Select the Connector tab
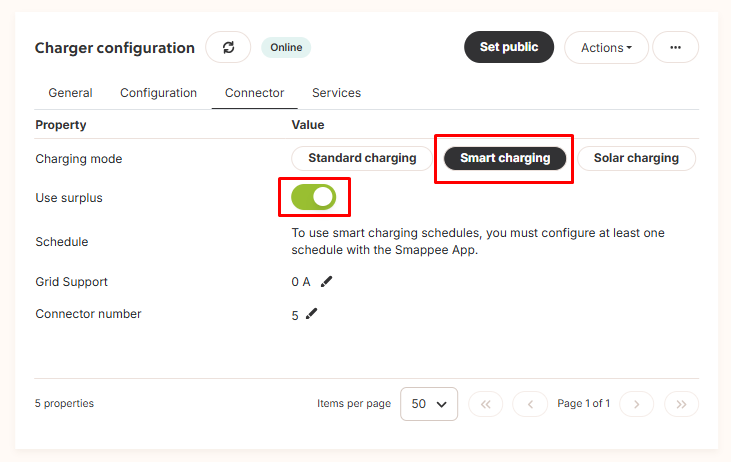 click(255, 93)
